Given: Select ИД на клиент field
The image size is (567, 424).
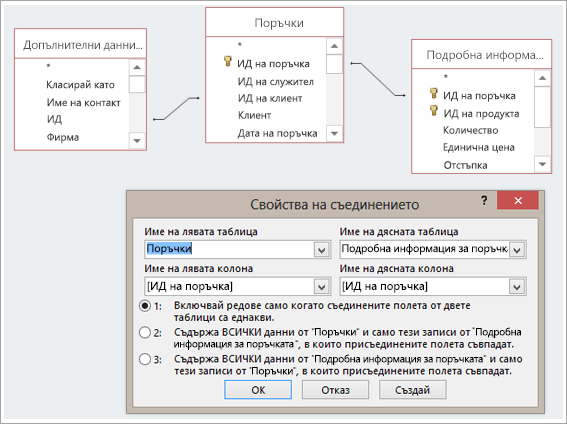Looking at the screenshot, I should [270, 98].
